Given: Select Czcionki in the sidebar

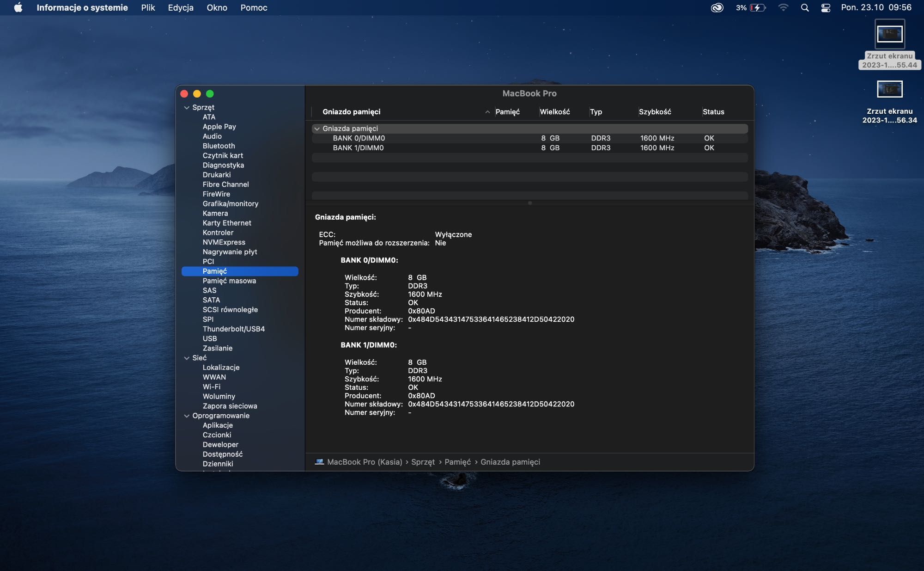Looking at the screenshot, I should pyautogui.click(x=217, y=435).
